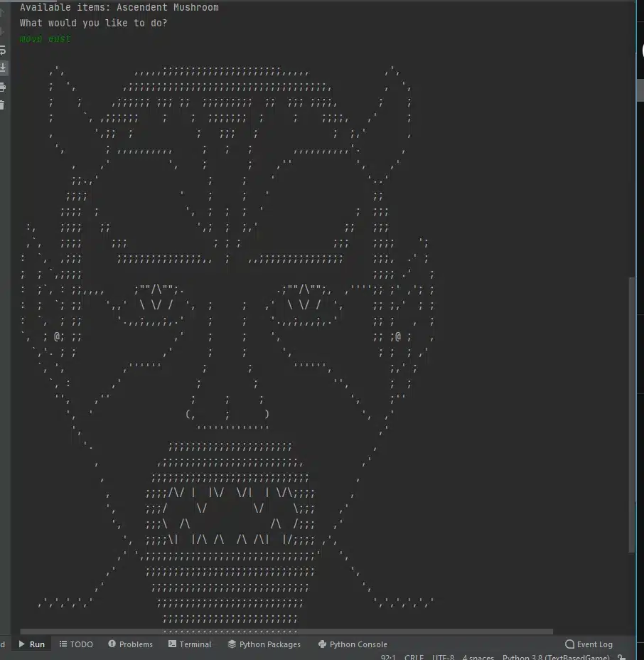Toggle scroll to end of console output
The width and height of the screenshot is (644, 660).
2,68
